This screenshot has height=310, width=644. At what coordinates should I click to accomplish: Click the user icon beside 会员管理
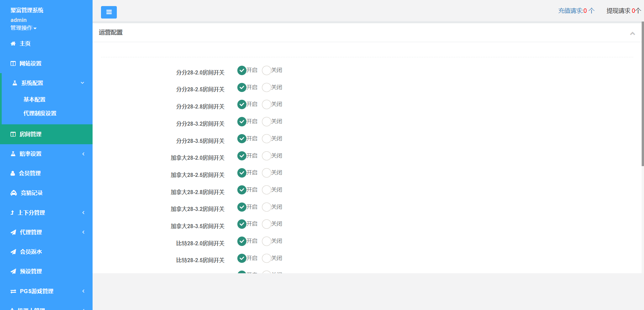point(13,173)
